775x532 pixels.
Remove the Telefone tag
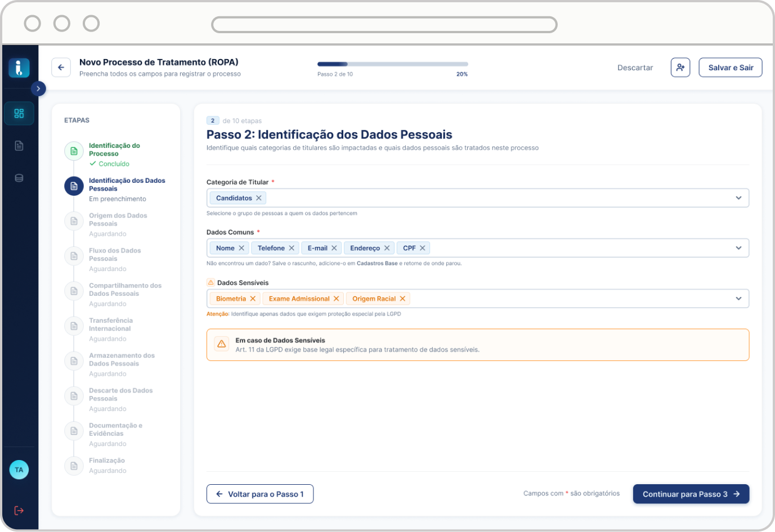(292, 248)
